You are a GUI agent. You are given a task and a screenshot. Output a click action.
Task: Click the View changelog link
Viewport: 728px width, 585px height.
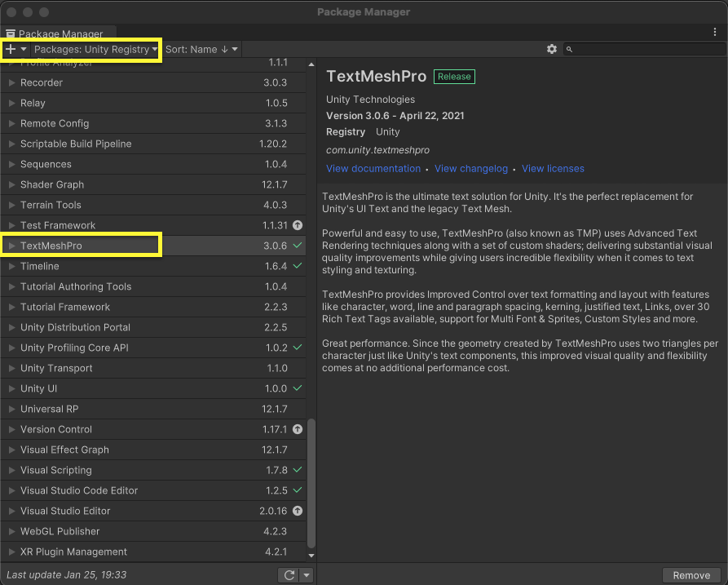[x=471, y=168]
